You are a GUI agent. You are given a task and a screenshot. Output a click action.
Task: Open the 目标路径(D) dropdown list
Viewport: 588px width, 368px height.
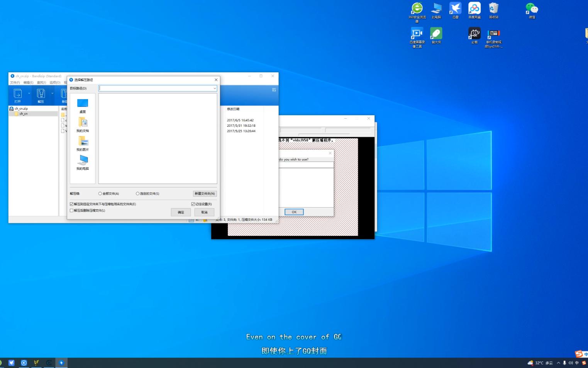point(215,88)
